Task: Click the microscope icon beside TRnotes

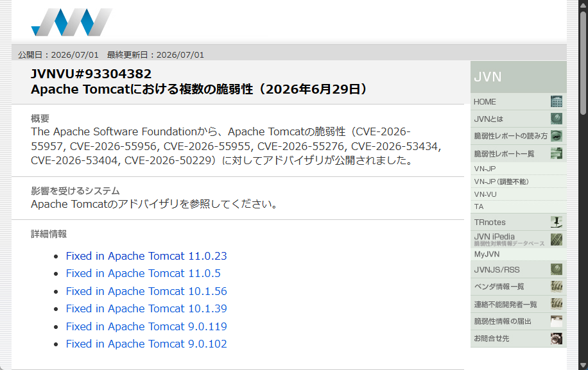Action: (556, 222)
